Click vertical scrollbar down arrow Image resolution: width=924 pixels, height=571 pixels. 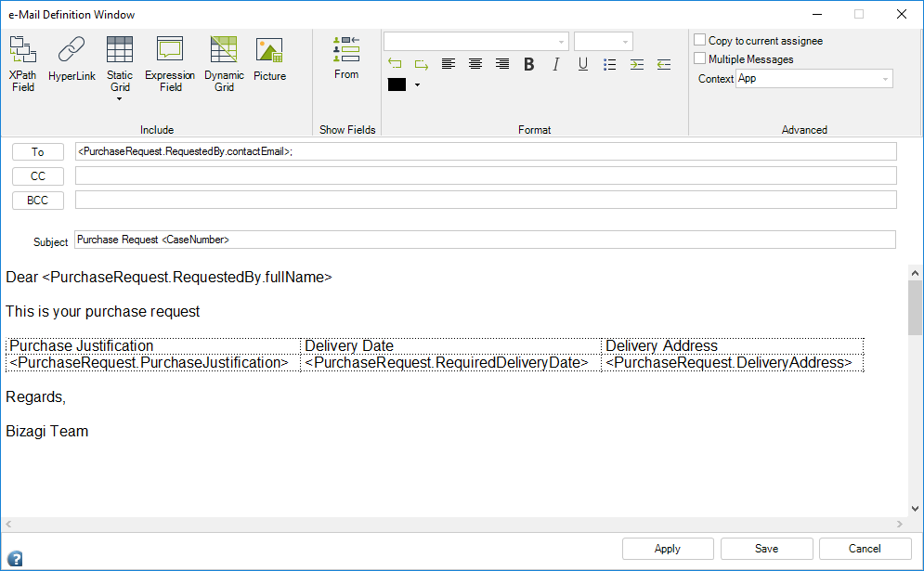pos(915,509)
